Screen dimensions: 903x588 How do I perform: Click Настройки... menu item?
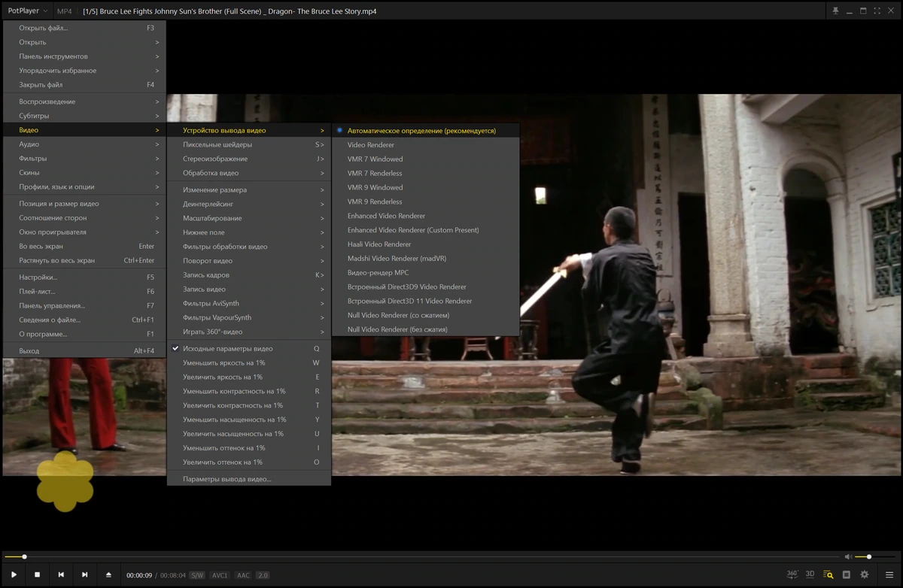[x=84, y=277]
